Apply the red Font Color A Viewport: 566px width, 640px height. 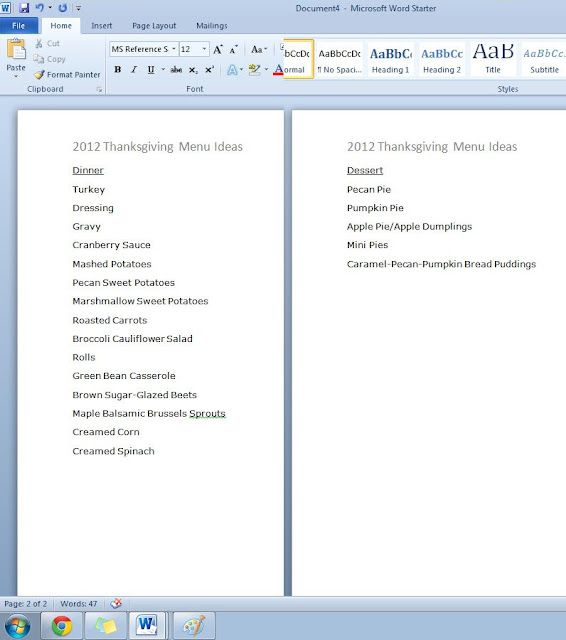(278, 70)
